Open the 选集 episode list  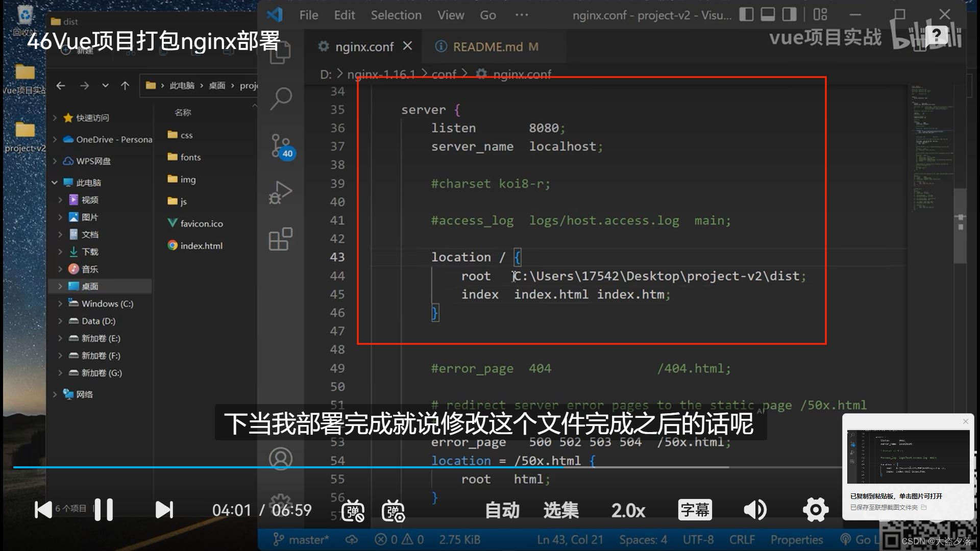pyautogui.click(x=561, y=510)
